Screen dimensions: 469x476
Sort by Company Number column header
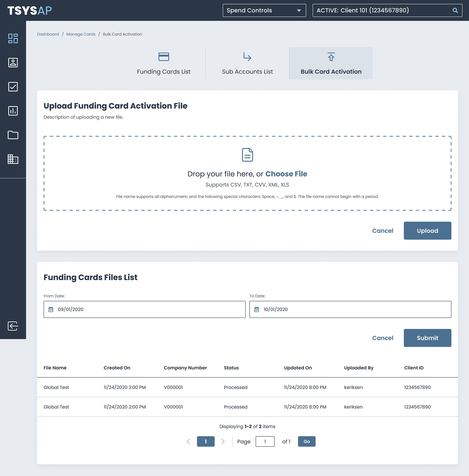(x=185, y=368)
